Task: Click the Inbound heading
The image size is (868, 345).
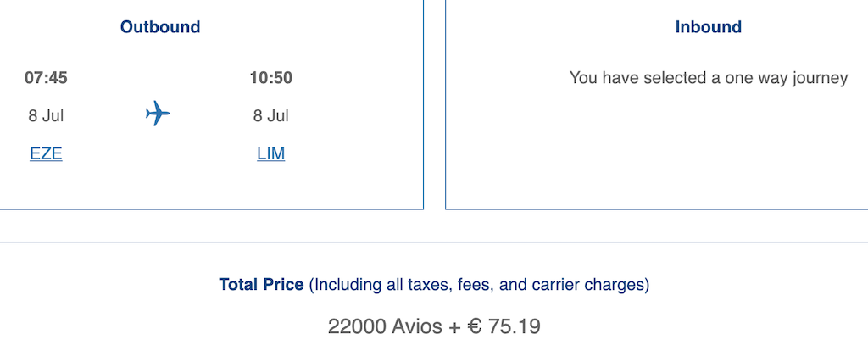Action: click(708, 27)
